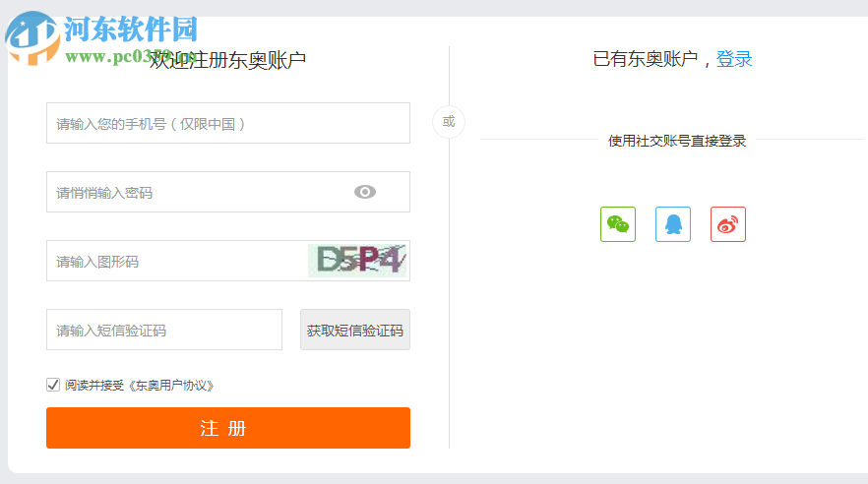Toggle password visibility eye icon

click(365, 192)
